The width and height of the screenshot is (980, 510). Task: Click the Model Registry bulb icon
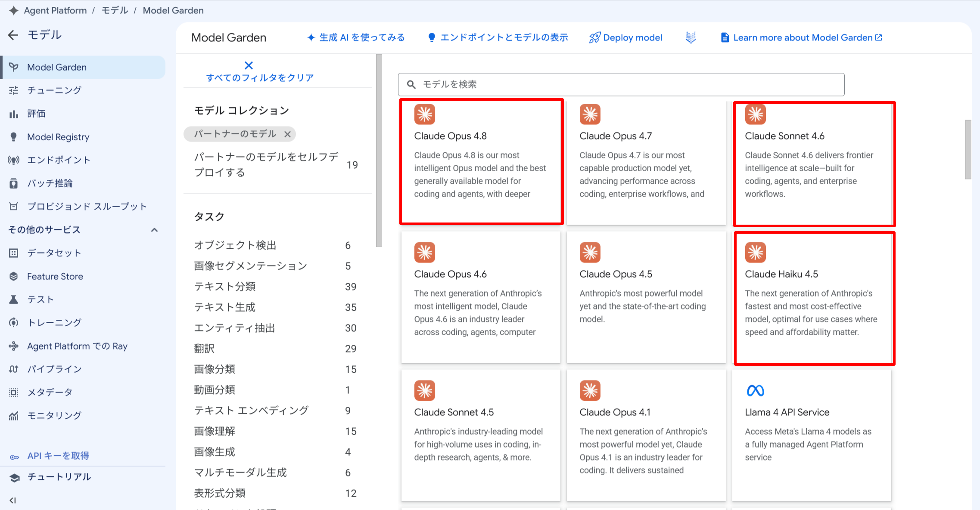coord(14,137)
